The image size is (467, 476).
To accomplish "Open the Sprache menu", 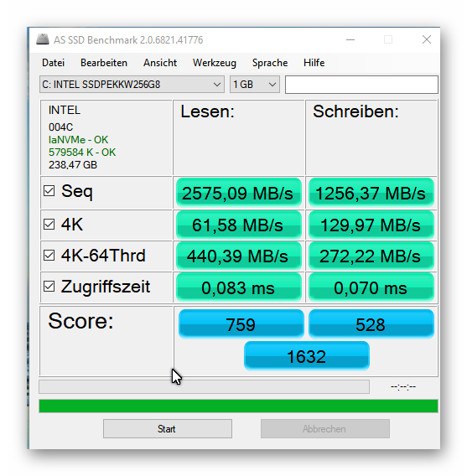I will [x=270, y=63].
